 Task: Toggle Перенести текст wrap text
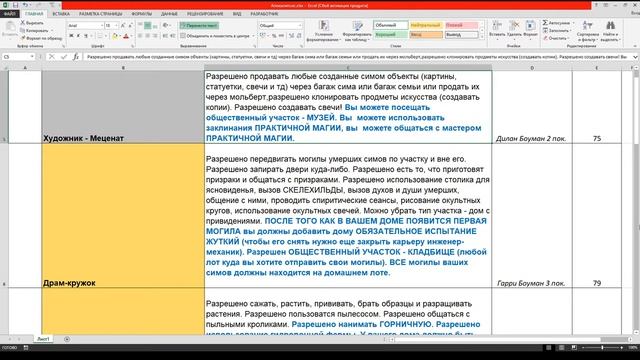199,25
